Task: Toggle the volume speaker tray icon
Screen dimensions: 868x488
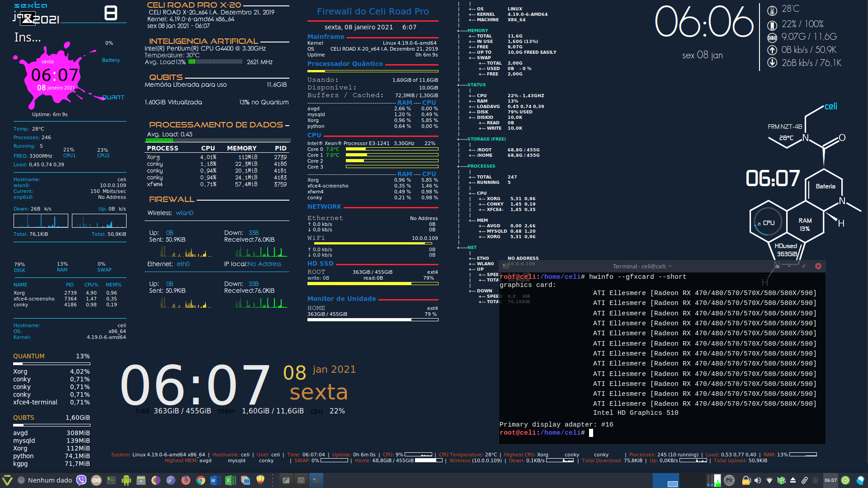Action: click(x=758, y=480)
